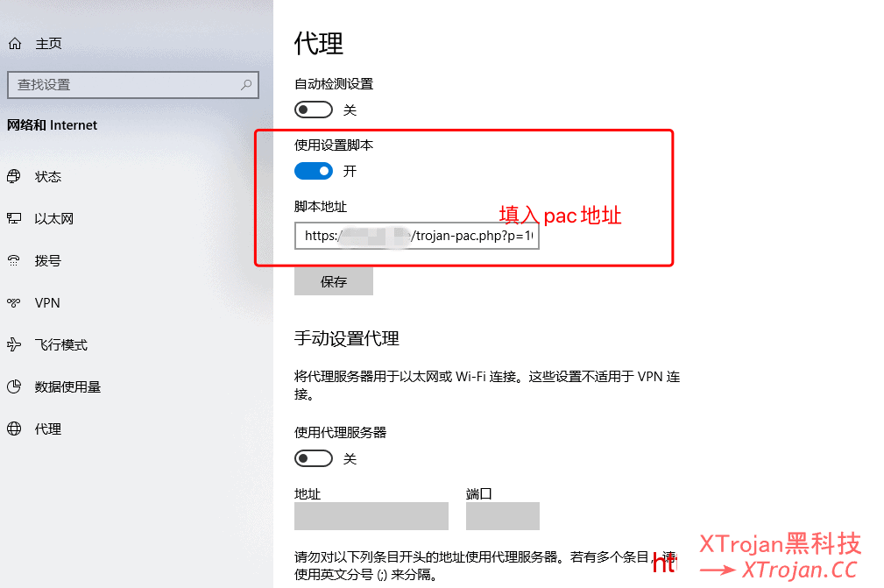This screenshot has width=884, height=588.
Task: Disable the 使用设置脚本 toggle
Action: coord(314,171)
